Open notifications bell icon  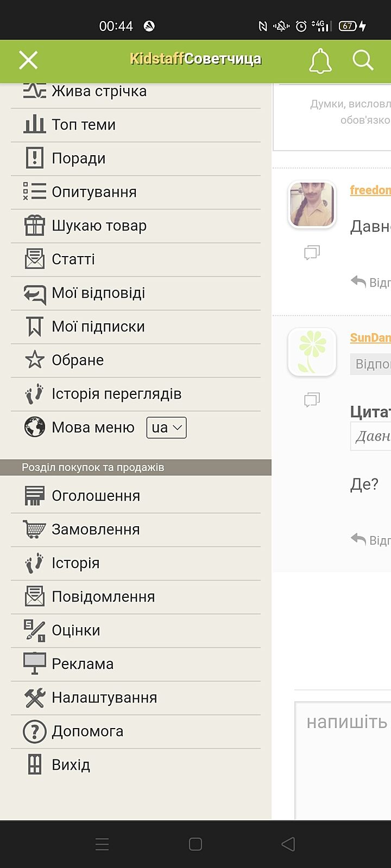320,61
